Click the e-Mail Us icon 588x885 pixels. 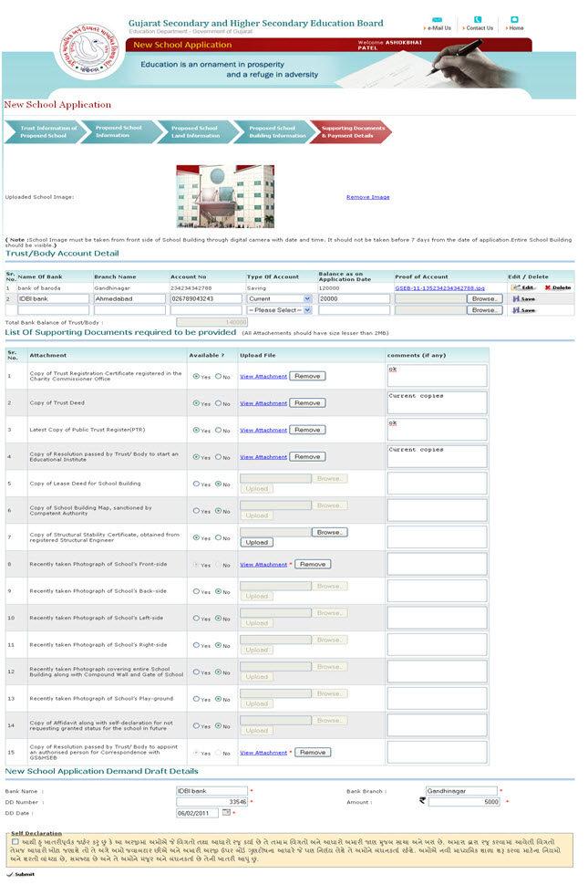click(437, 20)
